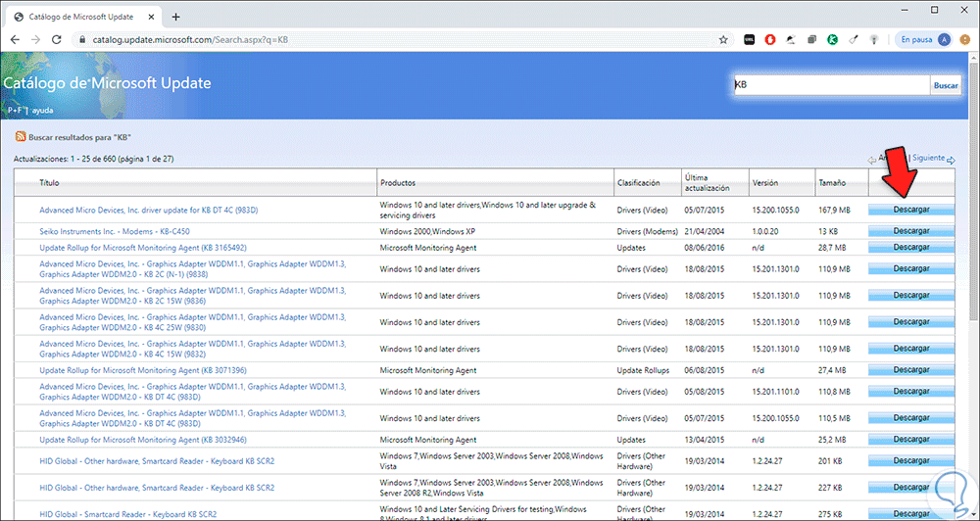This screenshot has width=980, height=521.
Task: Click Descargar for KB 3071396 rollup
Action: pyautogui.click(x=911, y=370)
